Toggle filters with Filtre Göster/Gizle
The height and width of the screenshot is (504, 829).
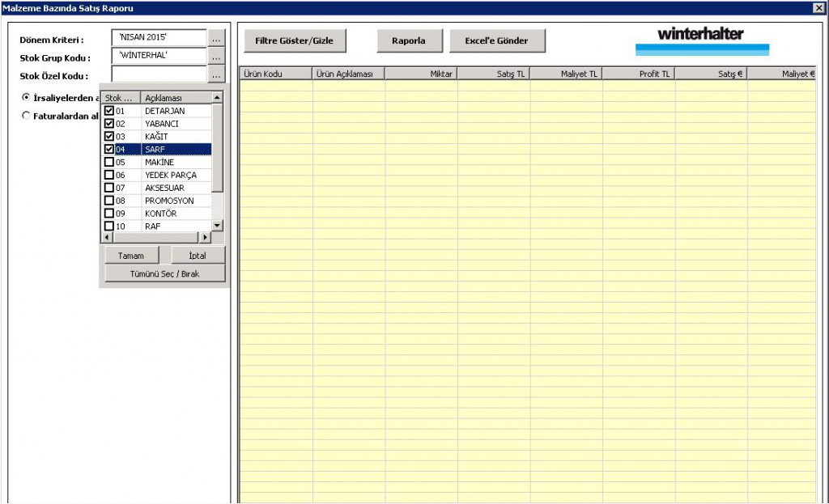(x=294, y=40)
